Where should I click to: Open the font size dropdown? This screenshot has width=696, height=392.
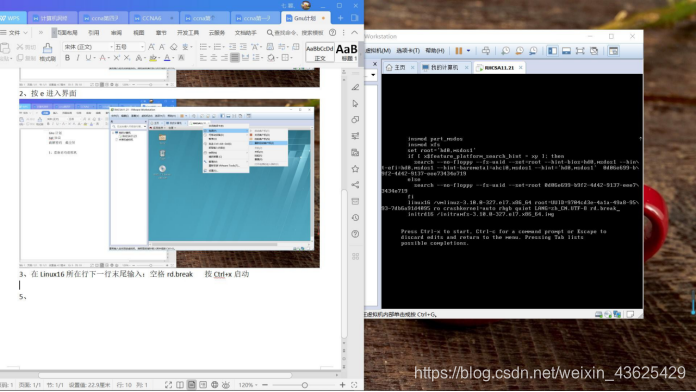click(x=142, y=47)
